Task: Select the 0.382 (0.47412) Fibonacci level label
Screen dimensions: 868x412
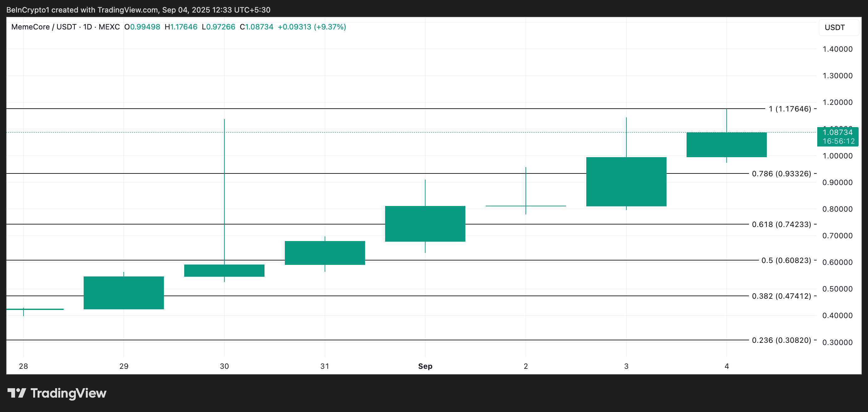Action: click(x=781, y=296)
